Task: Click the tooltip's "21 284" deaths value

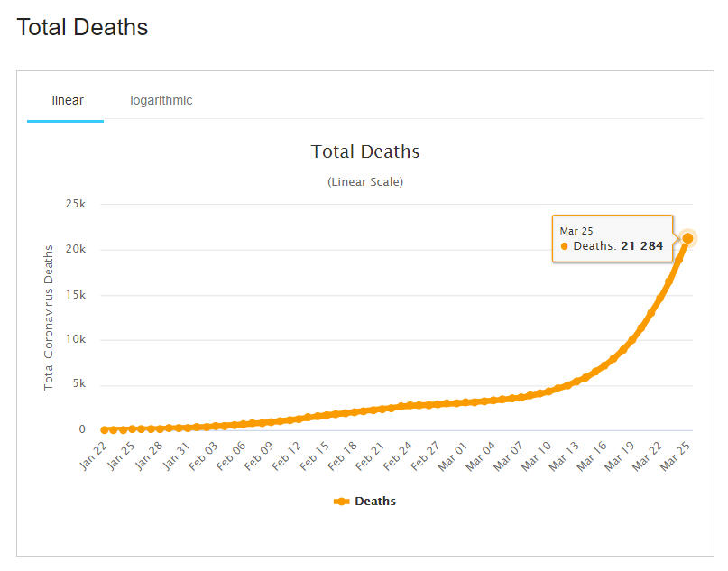Action: tap(642, 246)
